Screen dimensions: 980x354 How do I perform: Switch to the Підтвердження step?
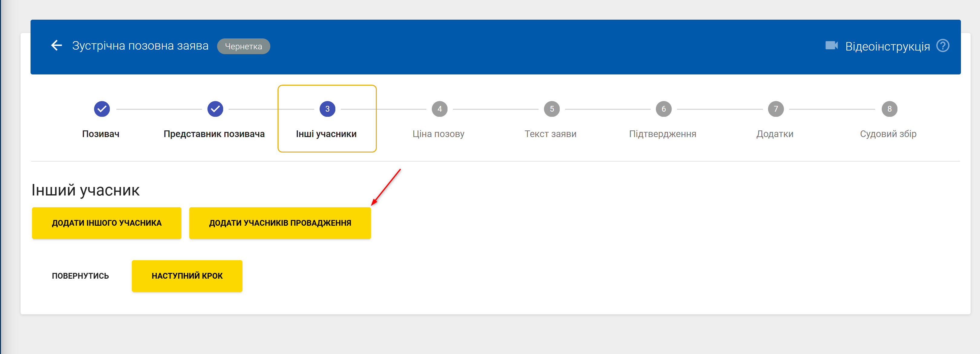[662, 134]
